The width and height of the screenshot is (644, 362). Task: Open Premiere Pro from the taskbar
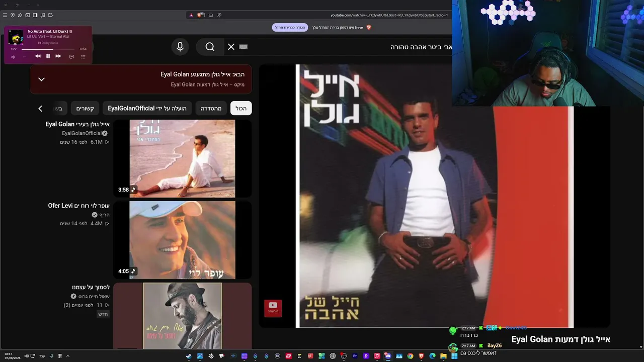pos(355,356)
